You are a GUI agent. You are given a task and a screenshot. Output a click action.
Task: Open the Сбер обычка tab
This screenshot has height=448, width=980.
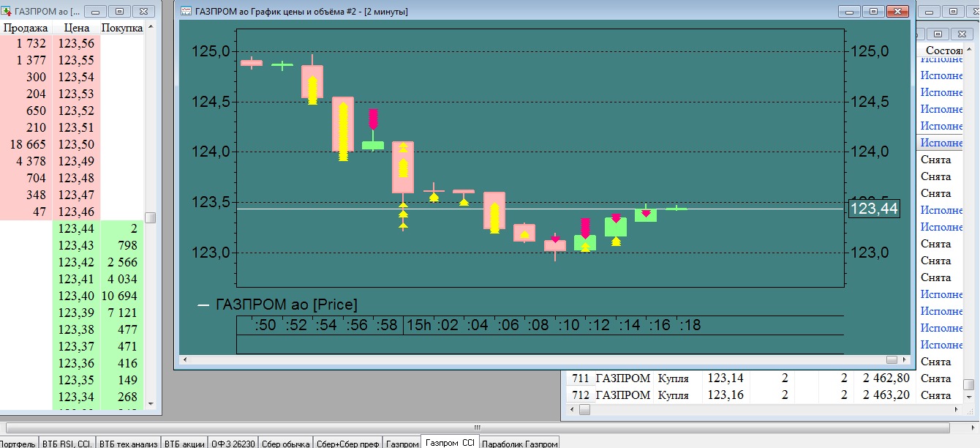click(285, 443)
